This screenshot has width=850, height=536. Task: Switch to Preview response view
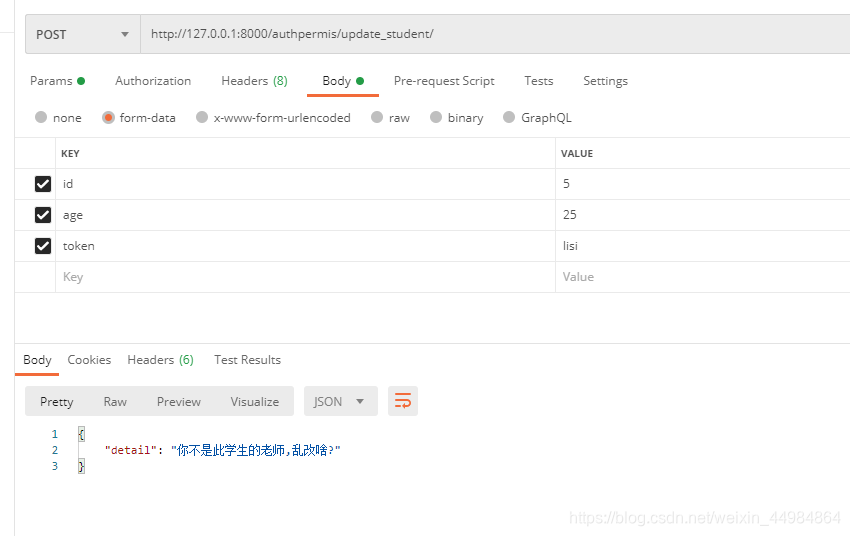coord(178,402)
